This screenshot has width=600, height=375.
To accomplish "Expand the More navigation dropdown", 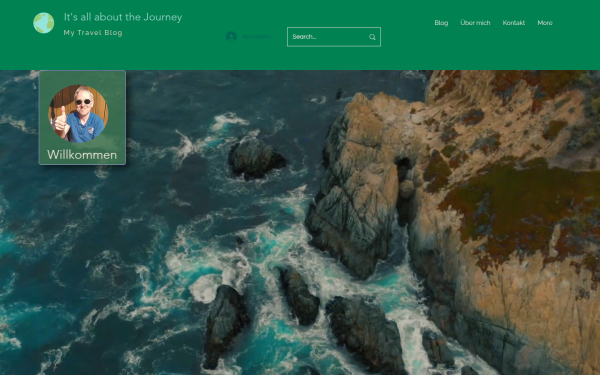I will pos(545,23).
